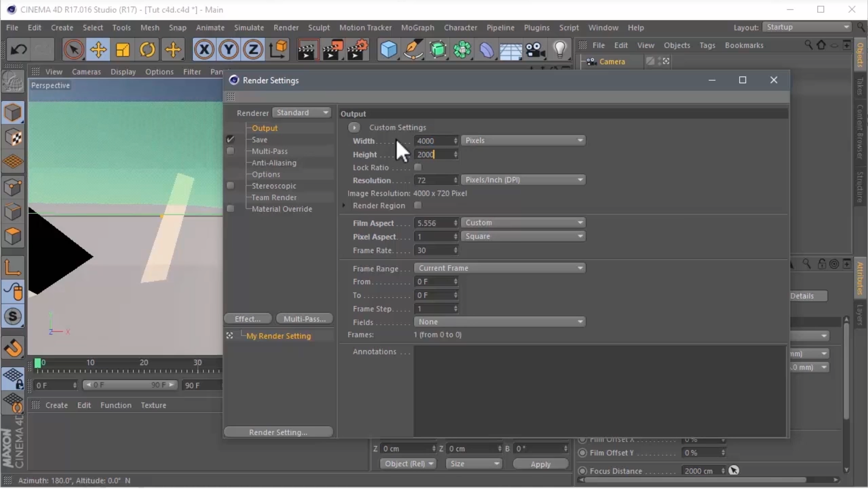Toggle the Z axis lock
Screen dimensions: 868x489
click(x=253, y=50)
